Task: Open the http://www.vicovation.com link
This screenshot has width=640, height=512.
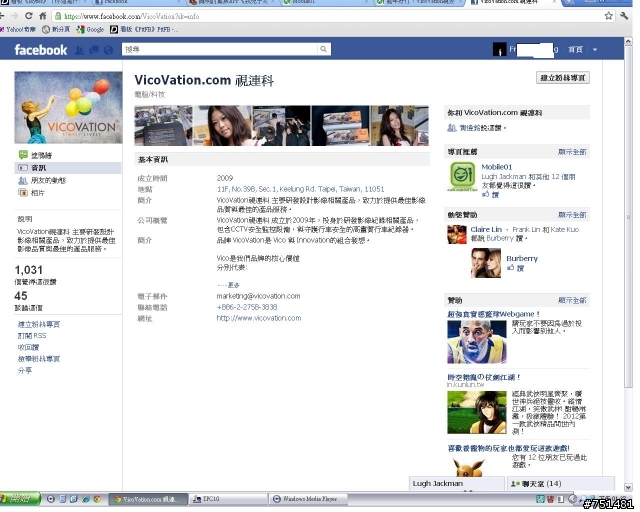Action: [259, 318]
